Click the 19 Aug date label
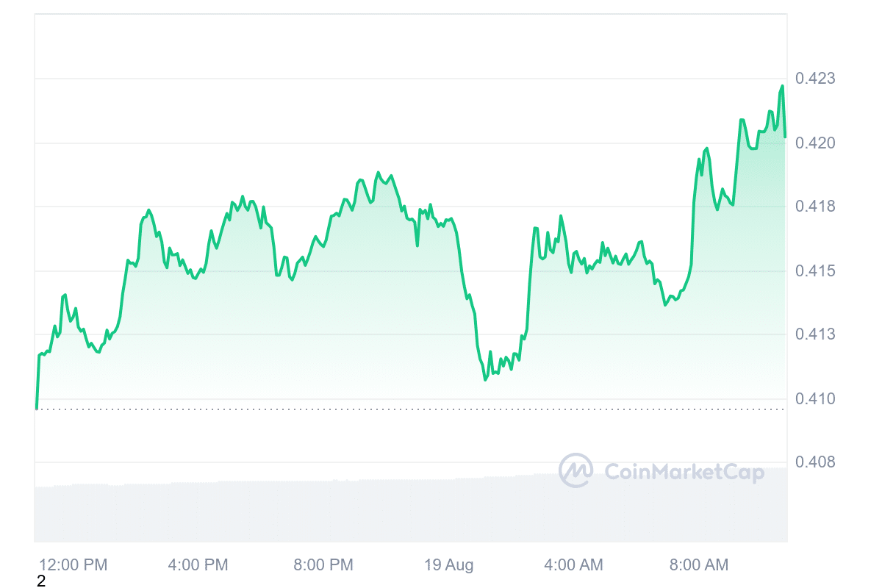 pyautogui.click(x=449, y=564)
